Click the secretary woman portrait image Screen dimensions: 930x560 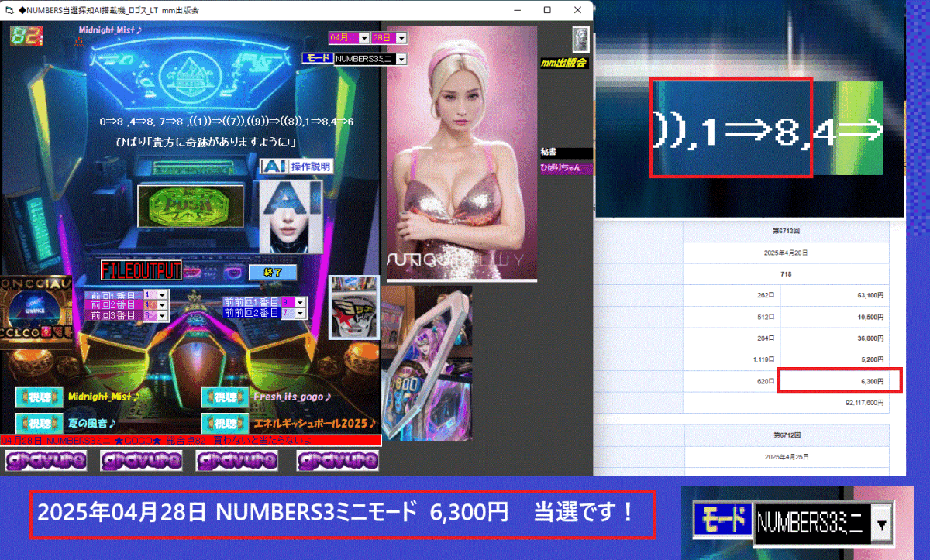(x=461, y=153)
